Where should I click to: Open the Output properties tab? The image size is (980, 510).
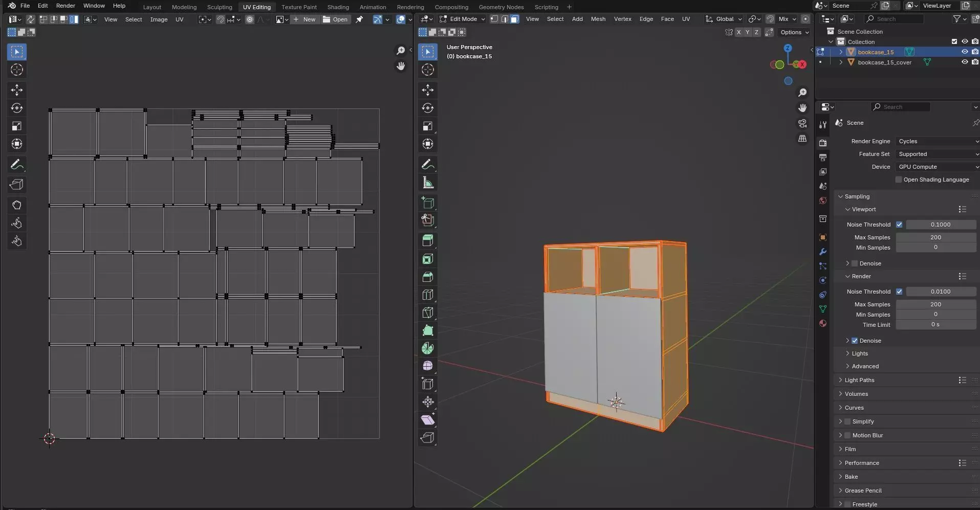coord(823,158)
